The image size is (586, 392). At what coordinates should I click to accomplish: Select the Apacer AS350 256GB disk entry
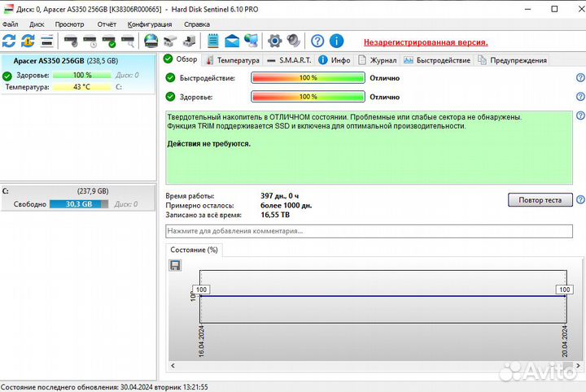[x=78, y=74]
